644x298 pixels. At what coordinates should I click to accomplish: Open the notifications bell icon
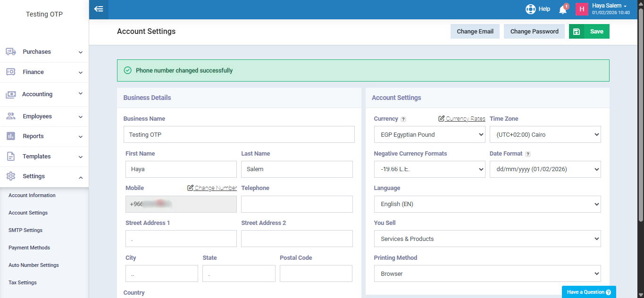pyautogui.click(x=562, y=9)
